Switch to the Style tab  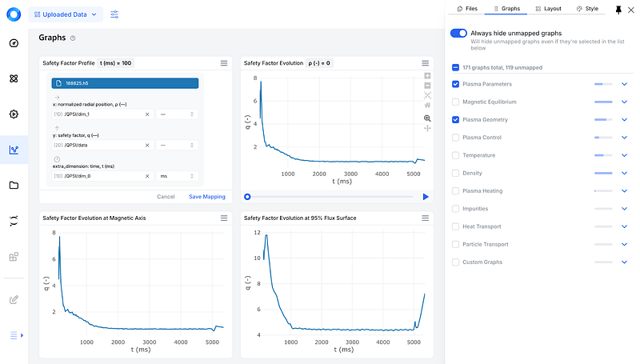click(x=587, y=9)
